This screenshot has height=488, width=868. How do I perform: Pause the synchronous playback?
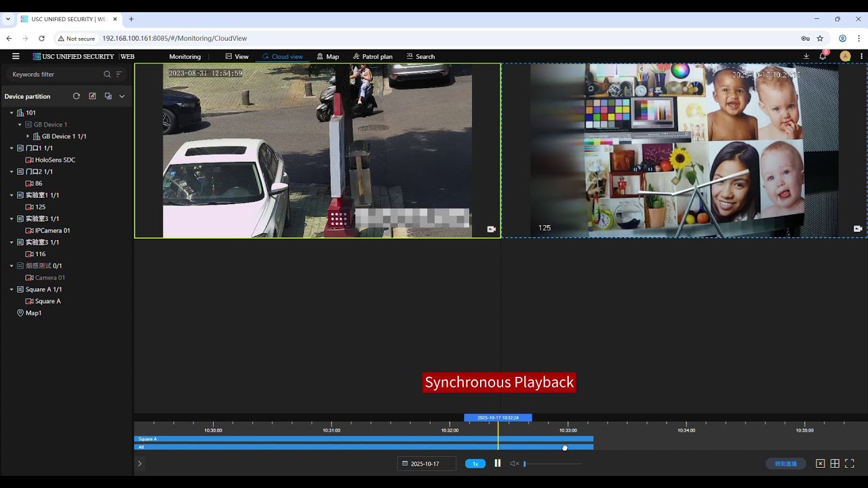pyautogui.click(x=498, y=464)
